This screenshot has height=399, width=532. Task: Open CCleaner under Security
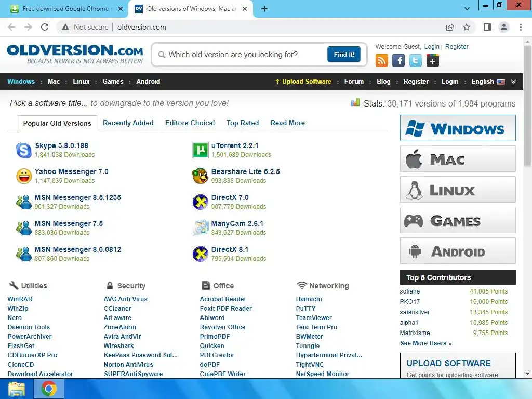click(117, 309)
